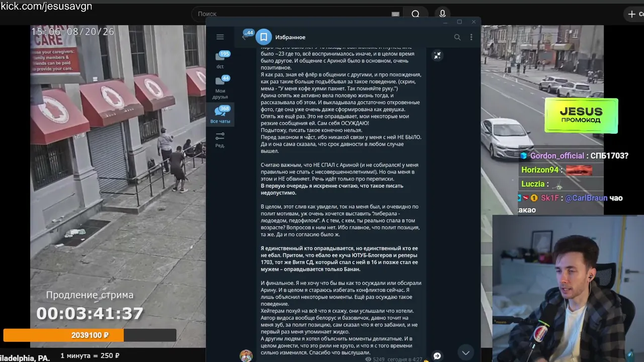Viewport: 644px width, 362px height.
Task: Collapse the expanded message view icon
Action: click(437, 56)
